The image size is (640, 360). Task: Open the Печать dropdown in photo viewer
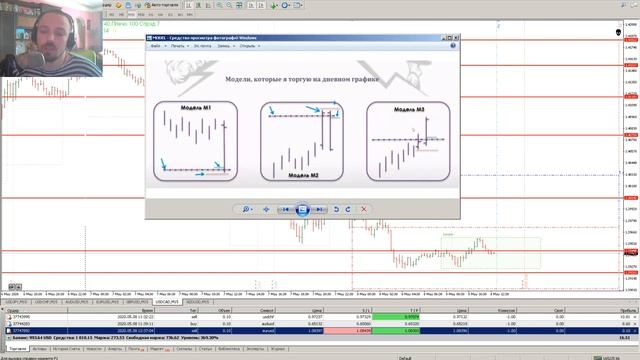[180, 46]
